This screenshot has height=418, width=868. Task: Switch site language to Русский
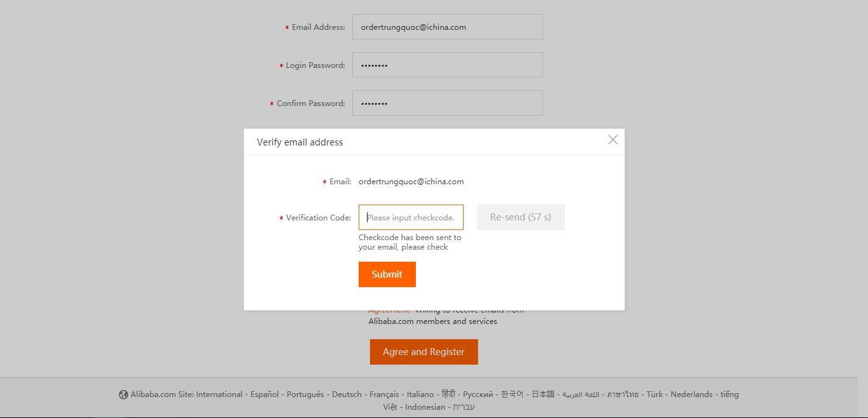(478, 394)
